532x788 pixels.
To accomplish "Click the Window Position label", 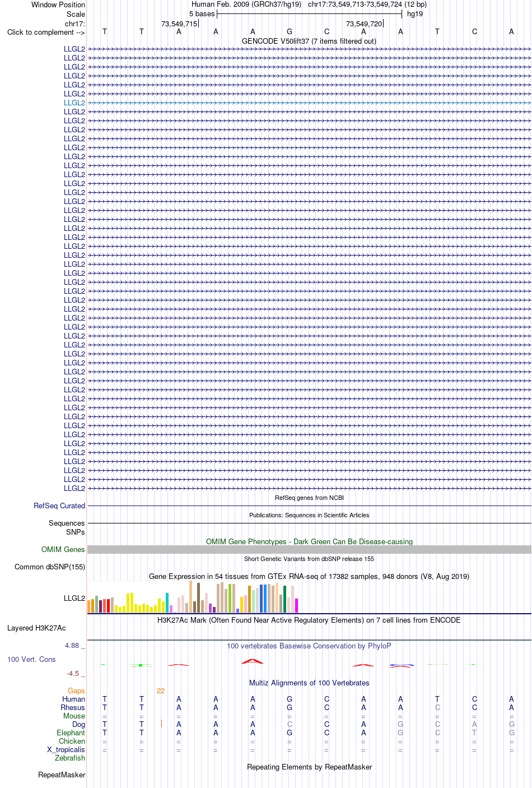I will tap(58, 4).
